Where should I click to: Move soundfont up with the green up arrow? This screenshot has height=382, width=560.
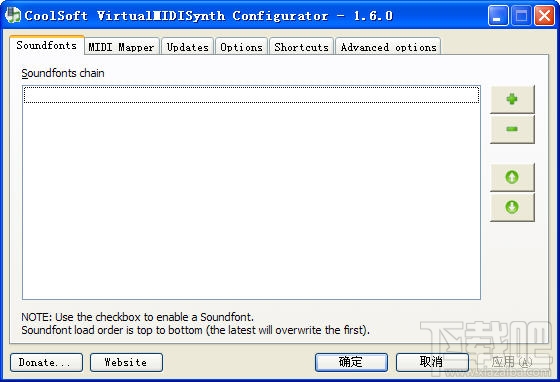click(512, 177)
